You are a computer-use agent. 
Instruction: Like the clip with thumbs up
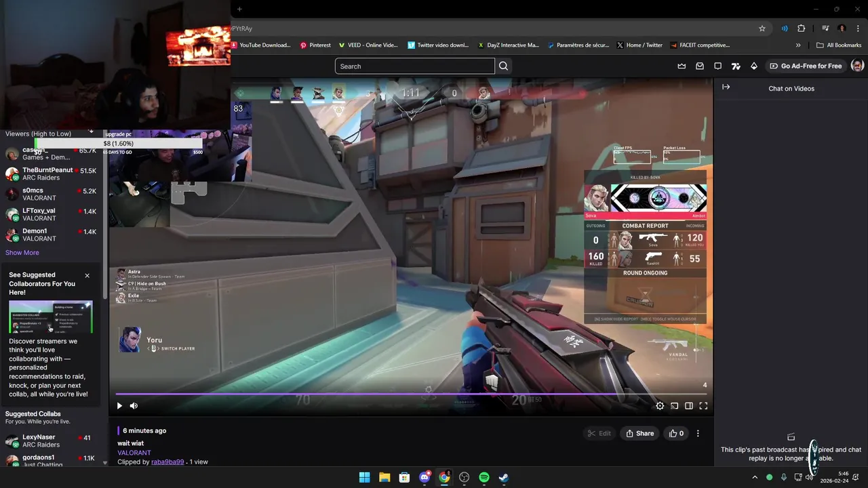pyautogui.click(x=676, y=433)
